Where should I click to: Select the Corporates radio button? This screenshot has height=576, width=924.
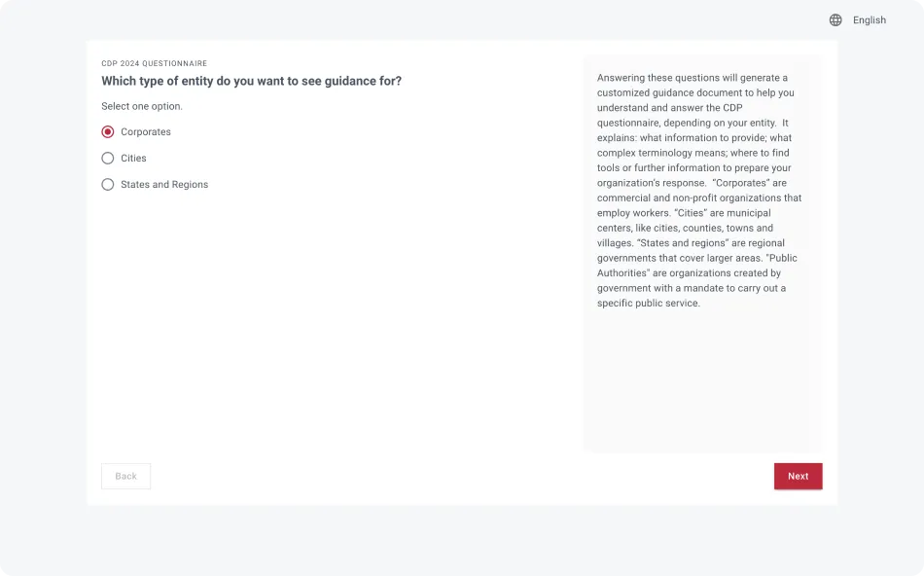(x=108, y=132)
